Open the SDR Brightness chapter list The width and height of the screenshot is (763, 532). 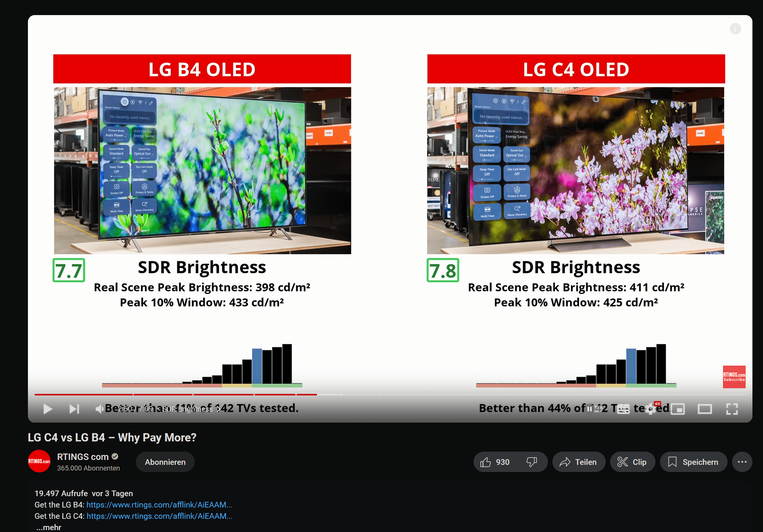point(191,409)
